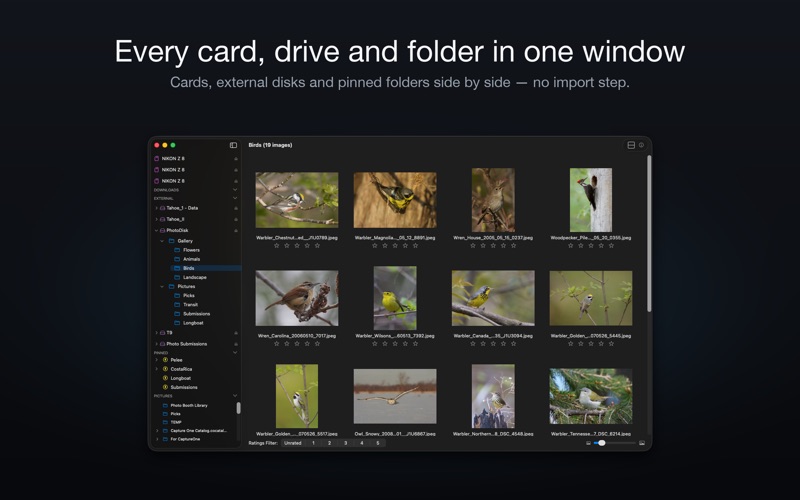
Task: Collapse the PhotoDisk drive tree
Action: [156, 231]
